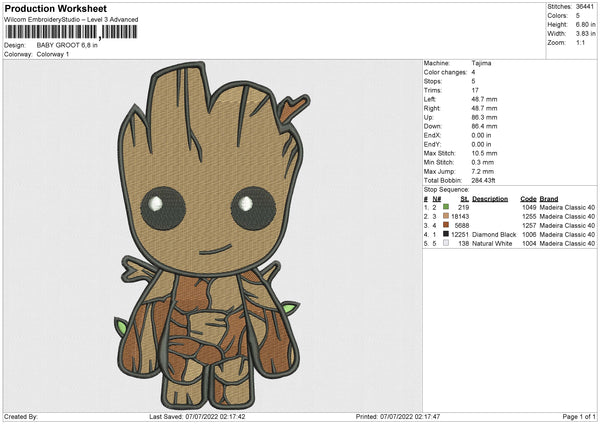The height and width of the screenshot is (424, 600).
Task: Click the Stitches value '36441'
Action: [x=585, y=7]
